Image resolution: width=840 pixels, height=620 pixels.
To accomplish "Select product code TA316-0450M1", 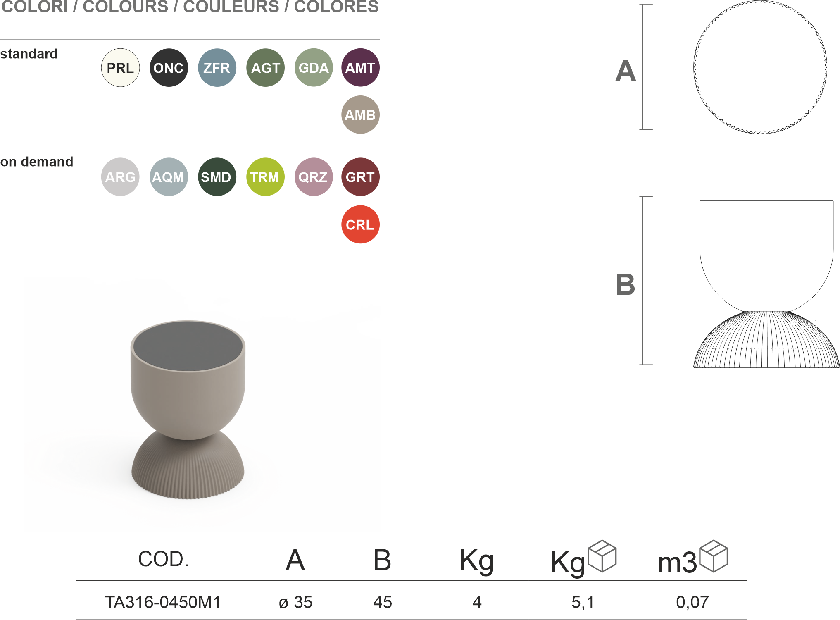I will [163, 602].
